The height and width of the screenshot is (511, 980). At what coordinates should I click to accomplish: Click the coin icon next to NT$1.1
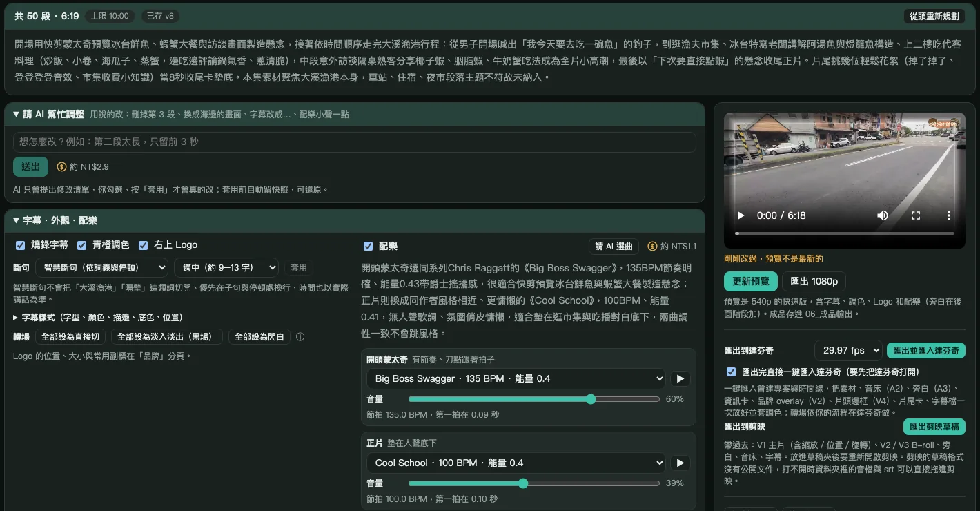click(652, 247)
